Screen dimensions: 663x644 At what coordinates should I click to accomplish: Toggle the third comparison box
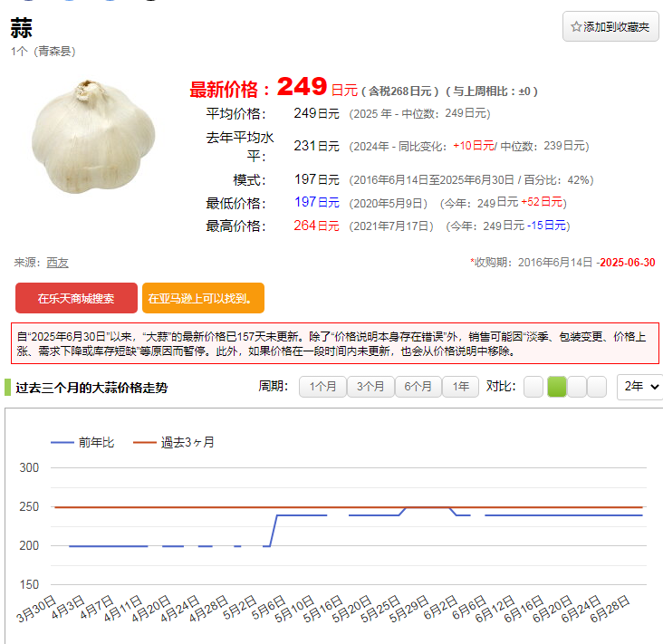(x=577, y=387)
